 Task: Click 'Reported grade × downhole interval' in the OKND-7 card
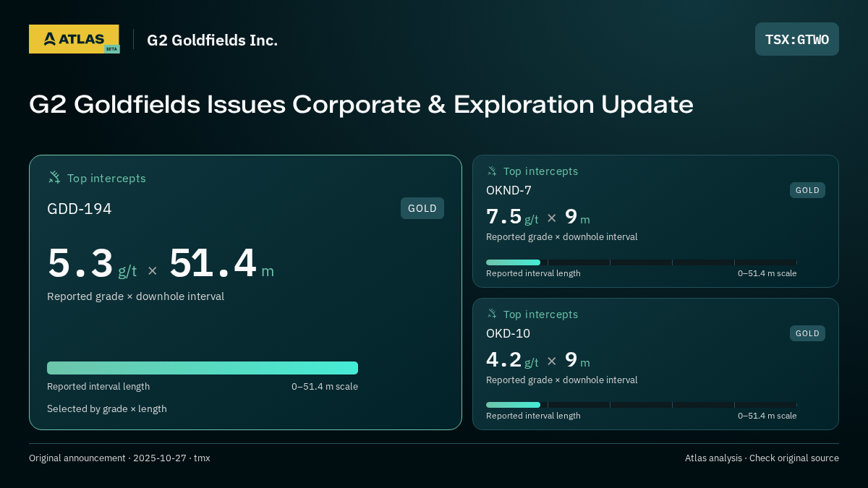point(562,237)
